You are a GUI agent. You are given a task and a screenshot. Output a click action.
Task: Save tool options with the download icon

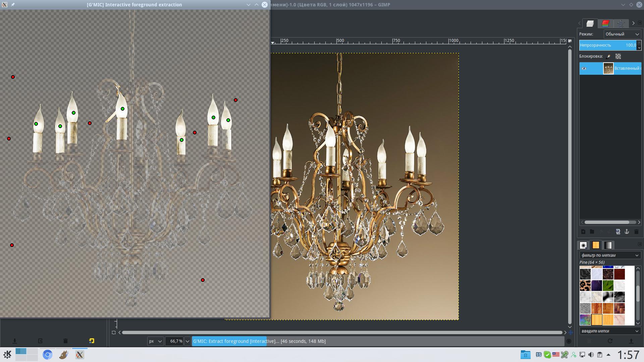14,341
